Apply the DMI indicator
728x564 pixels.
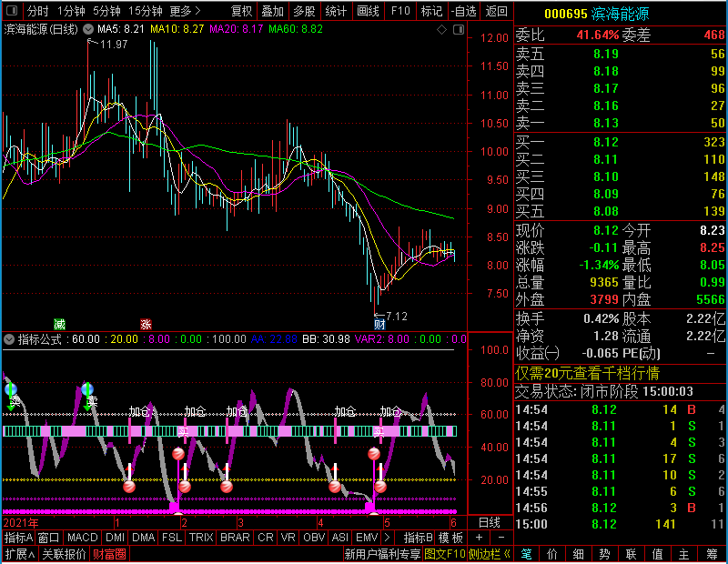(115, 538)
